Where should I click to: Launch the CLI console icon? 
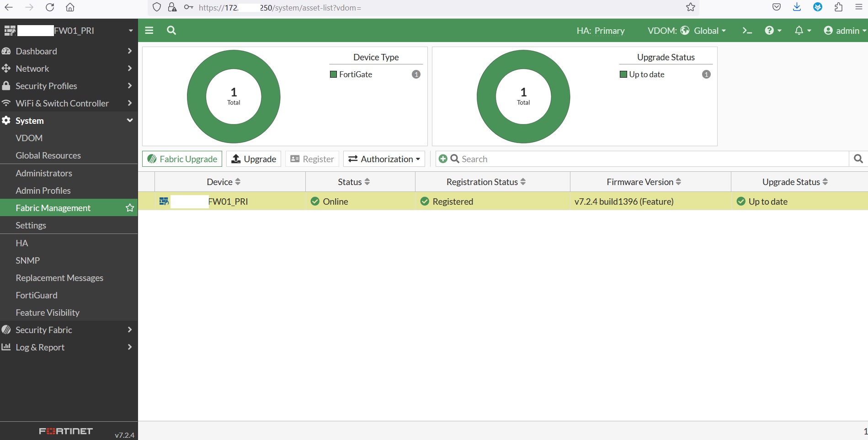coord(747,31)
